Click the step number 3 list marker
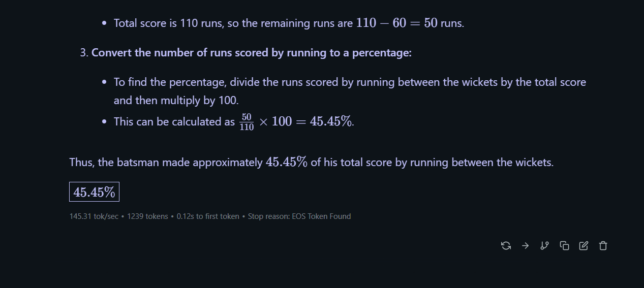Viewport: 644px width, 288px height. point(84,53)
